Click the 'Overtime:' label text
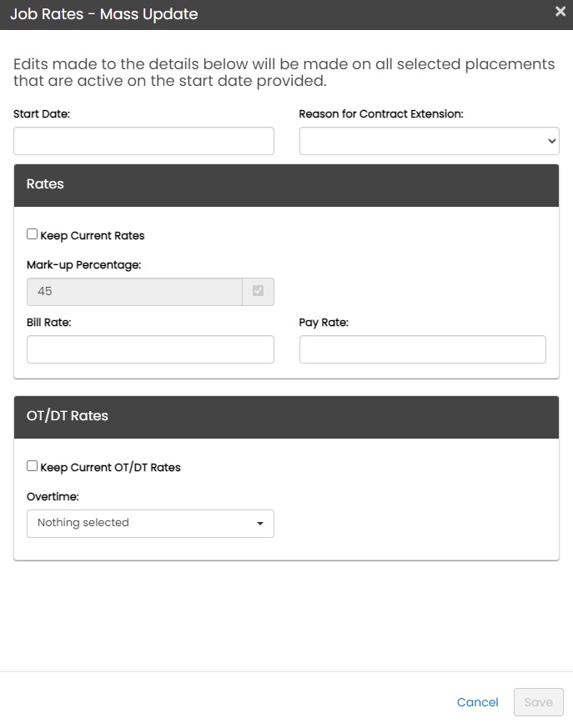Image resolution: width=573 pixels, height=728 pixels. point(53,496)
